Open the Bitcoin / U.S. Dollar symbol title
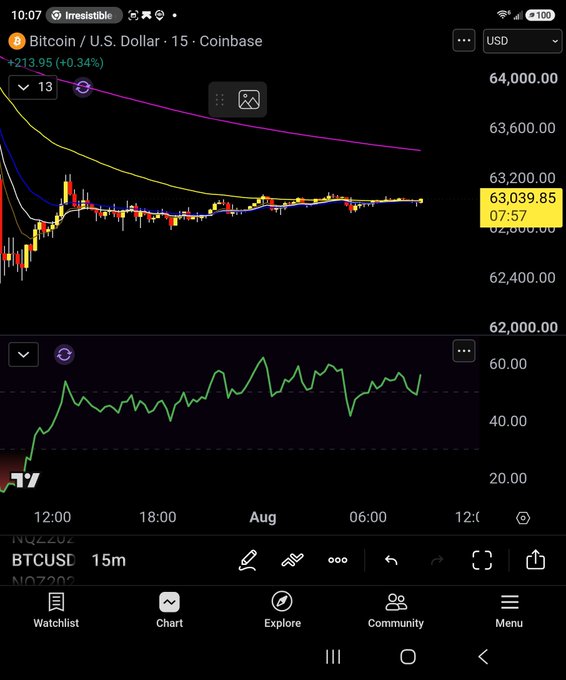Image resolution: width=566 pixels, height=680 pixels. [x=146, y=41]
